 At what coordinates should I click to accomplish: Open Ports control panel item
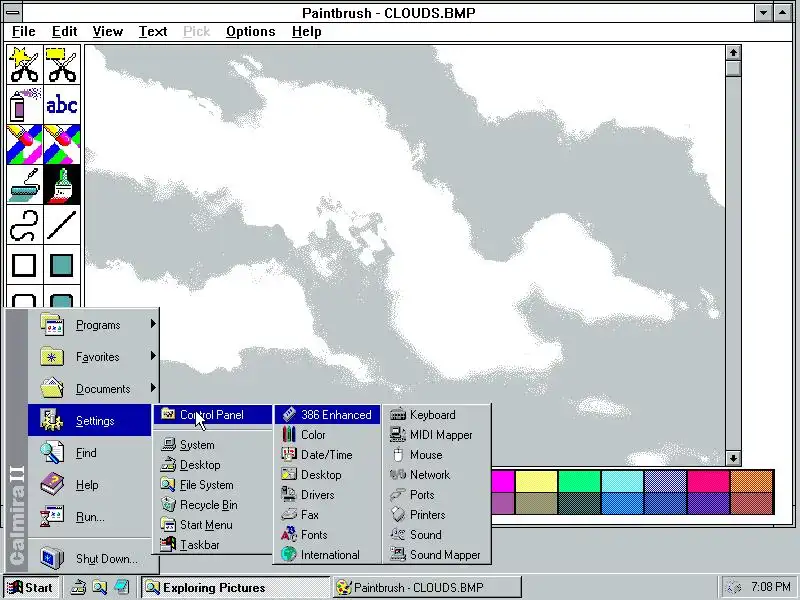(437, 494)
